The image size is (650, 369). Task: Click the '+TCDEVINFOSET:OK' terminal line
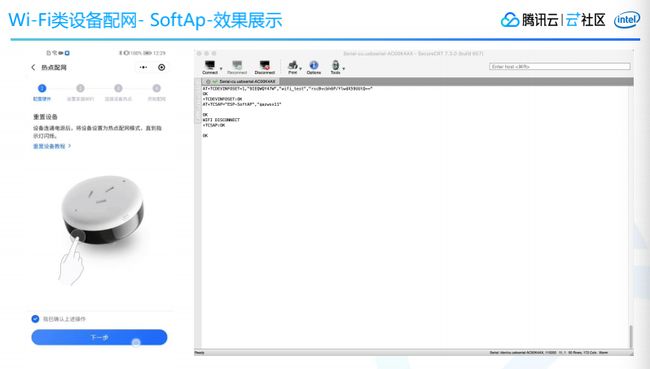click(222, 100)
